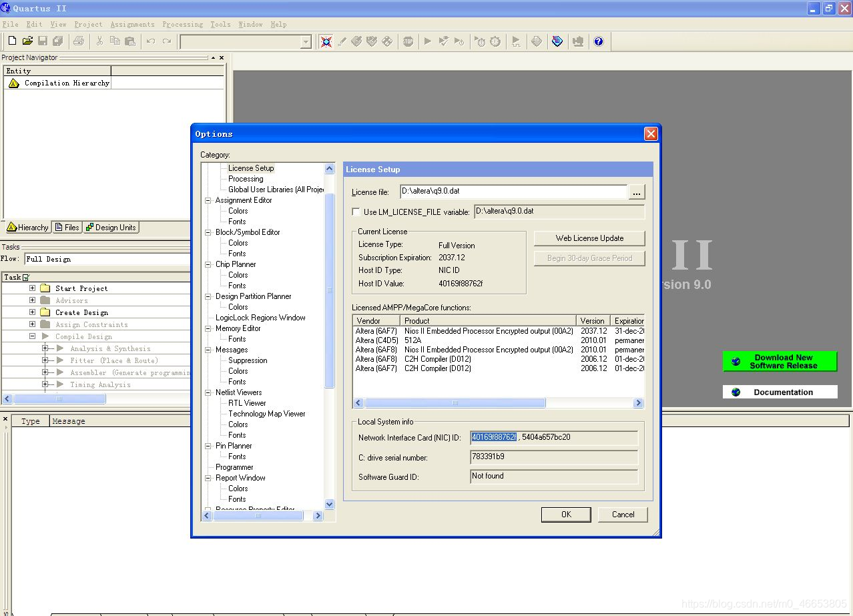Click the category tree vertical scrollbar thumb
Image resolution: width=853 pixels, height=616 pixels.
point(329,290)
